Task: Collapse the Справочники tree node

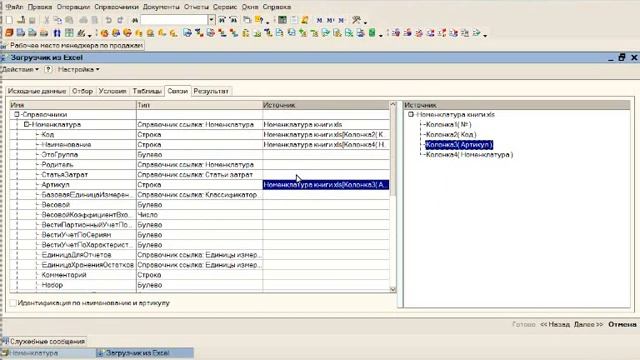Action: pyautogui.click(x=17, y=115)
